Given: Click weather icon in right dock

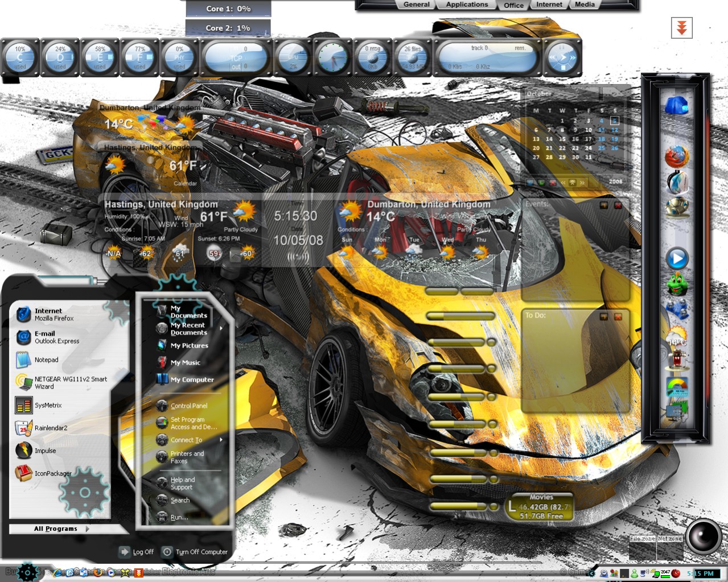Looking at the screenshot, I should [x=677, y=336].
